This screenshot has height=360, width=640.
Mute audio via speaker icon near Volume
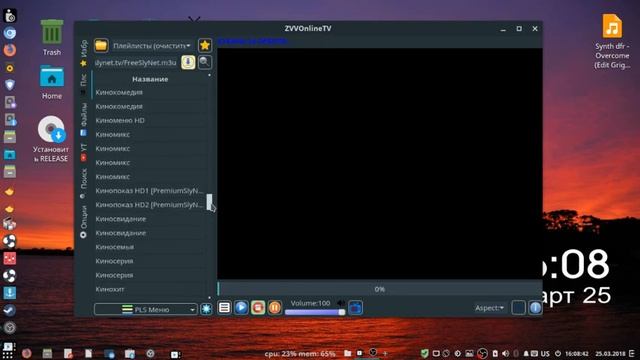point(340,303)
